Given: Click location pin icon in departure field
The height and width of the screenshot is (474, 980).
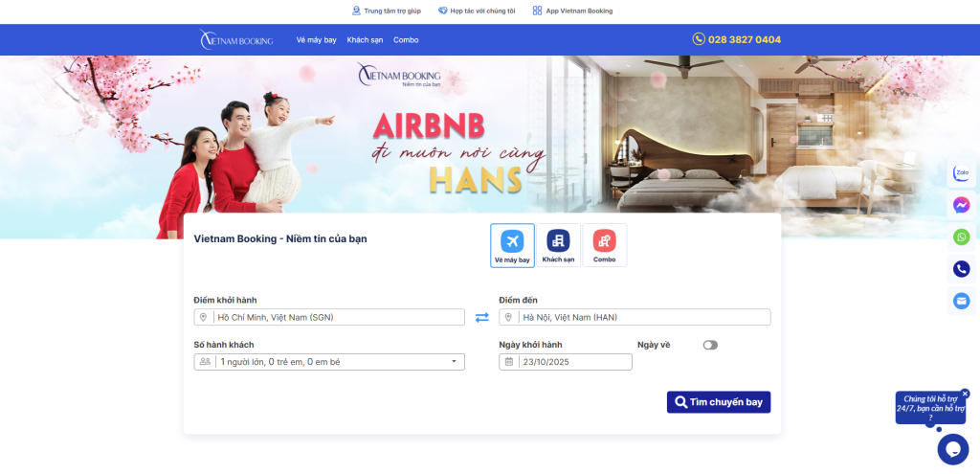Looking at the screenshot, I should pyautogui.click(x=203, y=318).
